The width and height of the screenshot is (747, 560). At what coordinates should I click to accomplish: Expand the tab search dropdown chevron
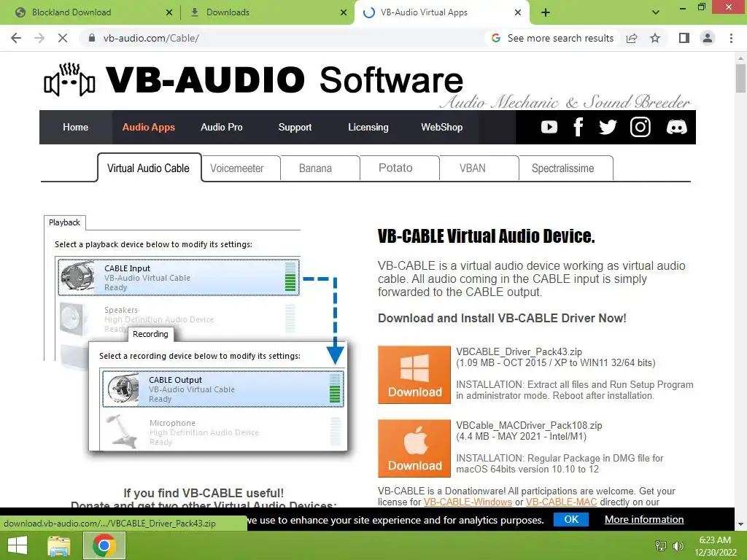(656, 12)
